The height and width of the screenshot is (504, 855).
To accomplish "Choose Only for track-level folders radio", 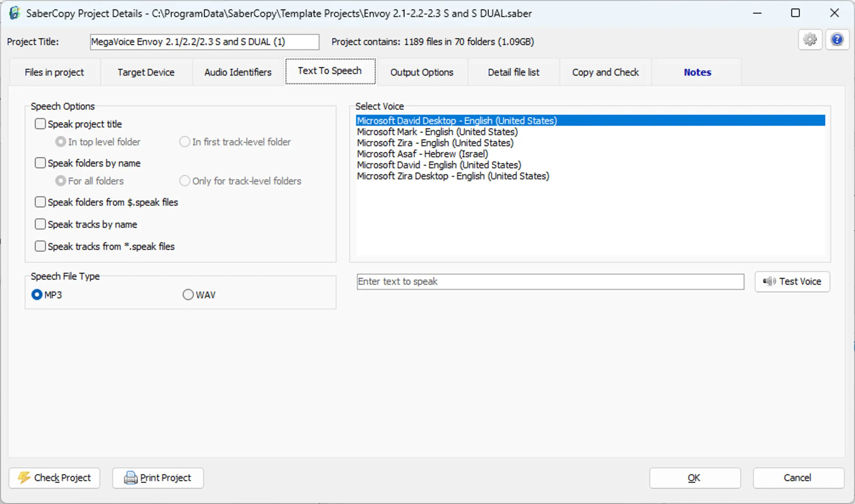I will coord(184,181).
